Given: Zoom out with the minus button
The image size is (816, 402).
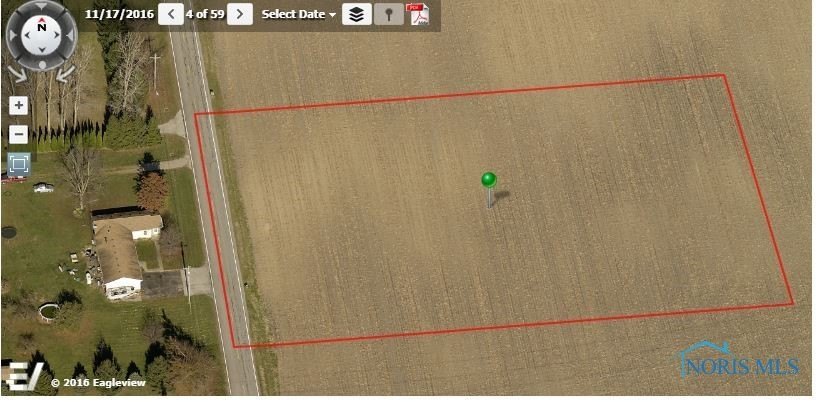Looking at the screenshot, I should click(19, 135).
